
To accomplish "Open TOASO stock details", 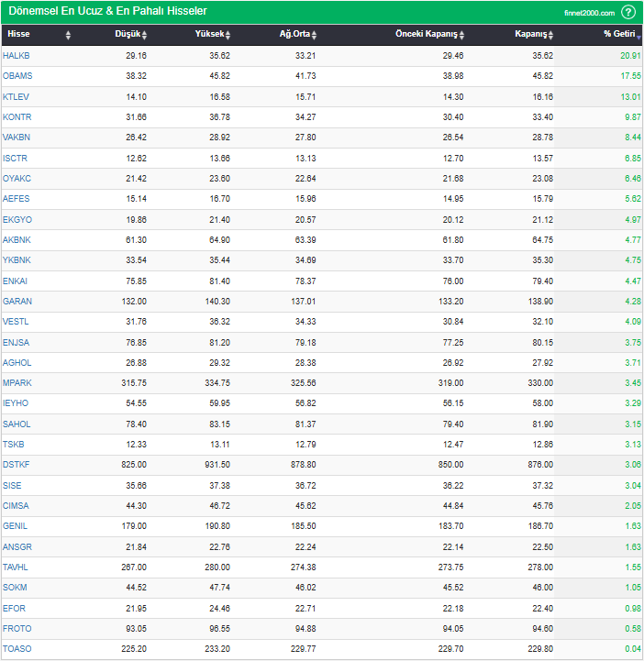I will (17, 649).
